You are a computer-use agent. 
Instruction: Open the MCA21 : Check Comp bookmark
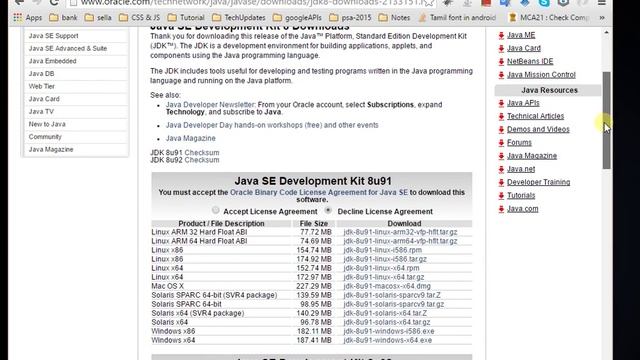(x=549, y=18)
